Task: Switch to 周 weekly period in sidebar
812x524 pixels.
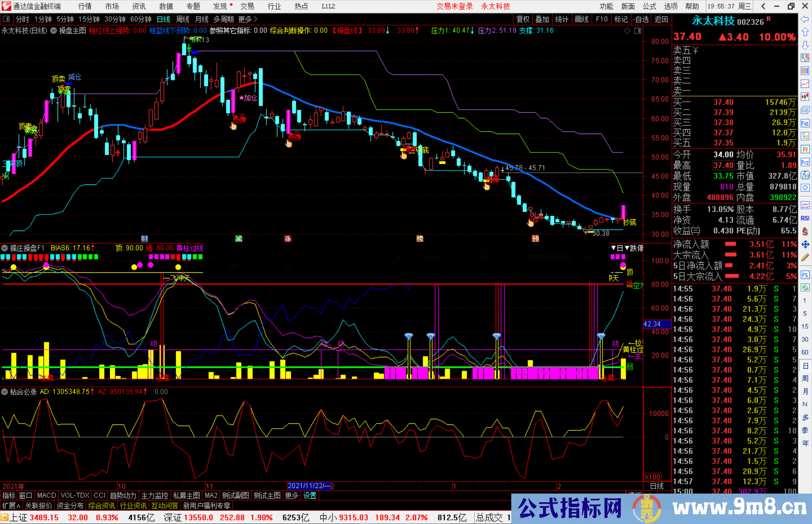Action: [x=805, y=378]
